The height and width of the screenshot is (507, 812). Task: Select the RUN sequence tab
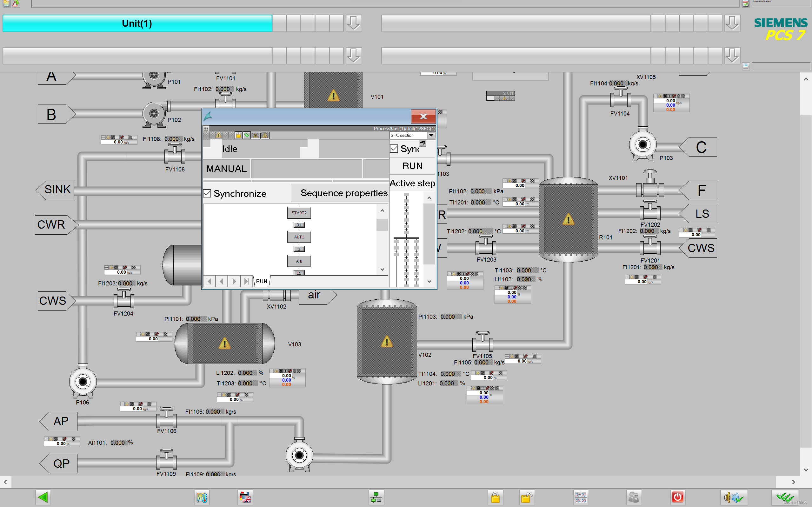tap(262, 281)
